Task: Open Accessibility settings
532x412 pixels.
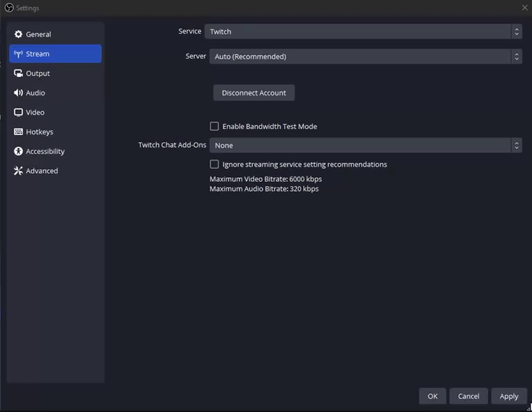Action: [x=55, y=151]
